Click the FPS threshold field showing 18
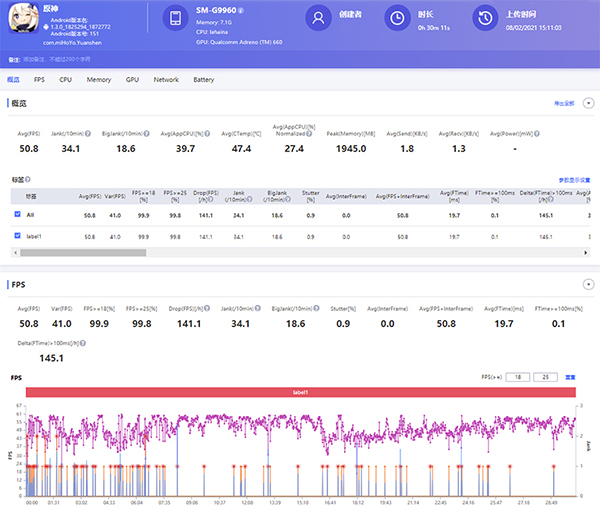The height and width of the screenshot is (506, 600). tap(519, 377)
